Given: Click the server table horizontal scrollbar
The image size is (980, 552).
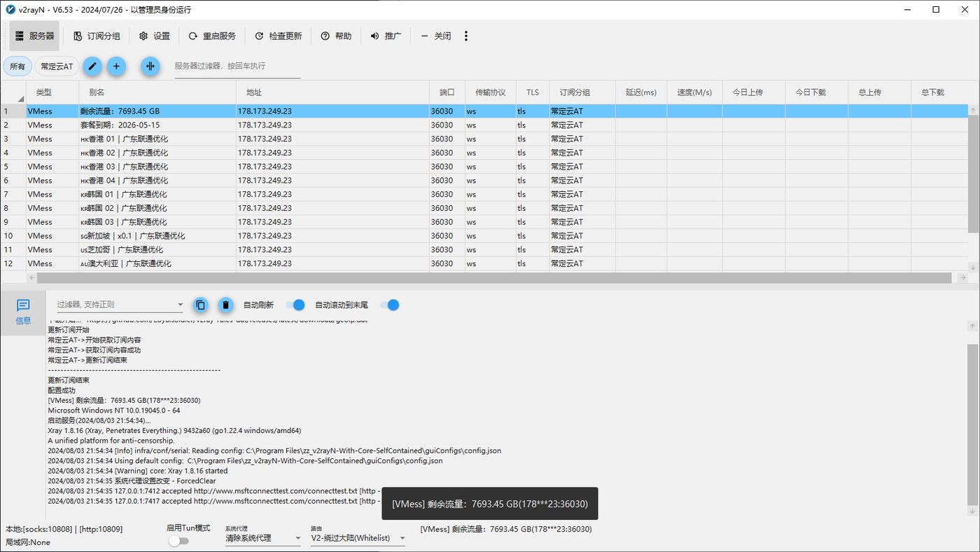Looking at the screenshot, I should [494, 278].
